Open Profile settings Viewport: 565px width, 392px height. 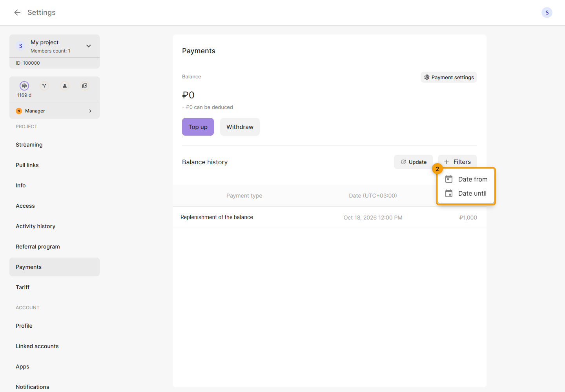tap(55, 326)
